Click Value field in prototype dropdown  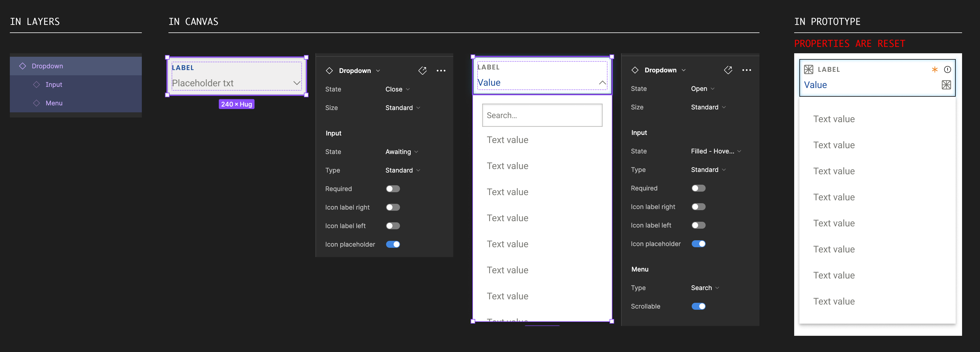(877, 78)
